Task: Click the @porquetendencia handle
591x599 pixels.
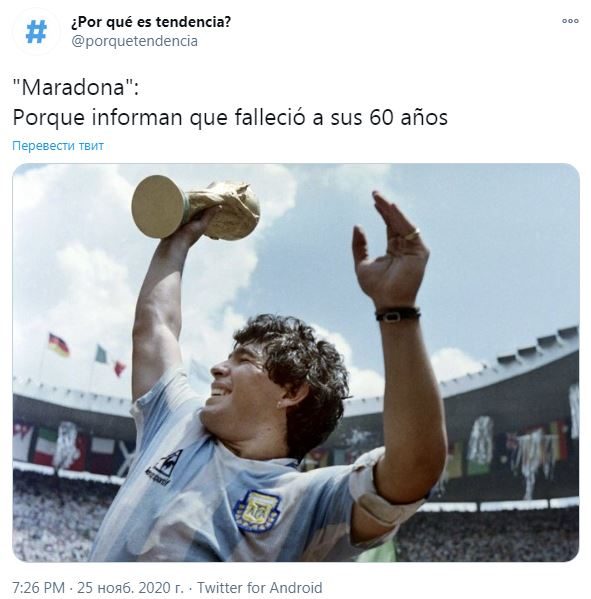Action: click(x=134, y=41)
